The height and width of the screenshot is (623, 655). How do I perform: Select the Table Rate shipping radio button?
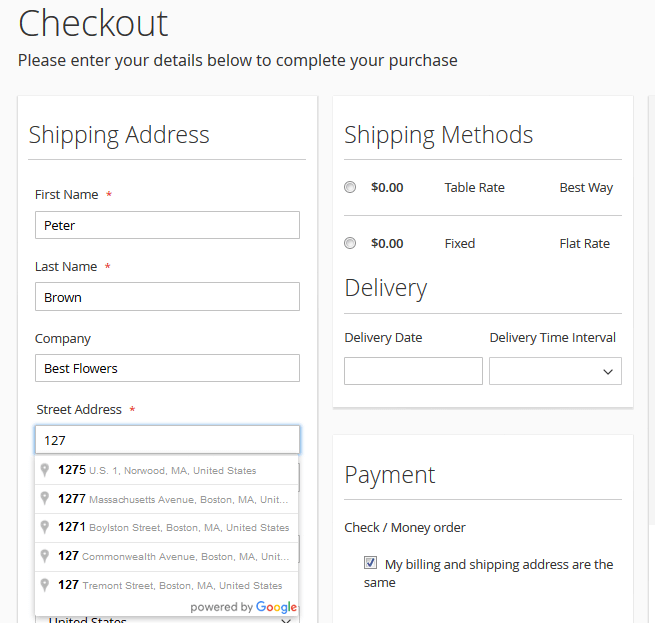[x=350, y=187]
